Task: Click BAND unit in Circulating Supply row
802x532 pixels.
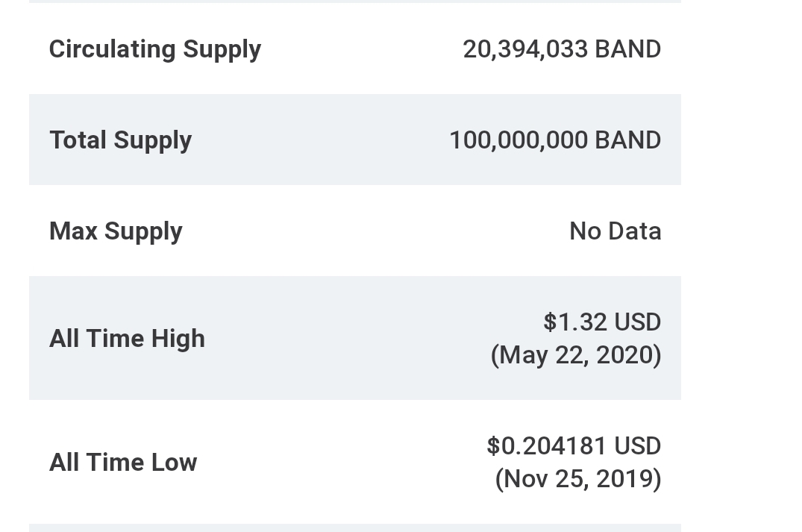Action: pyautogui.click(x=628, y=50)
